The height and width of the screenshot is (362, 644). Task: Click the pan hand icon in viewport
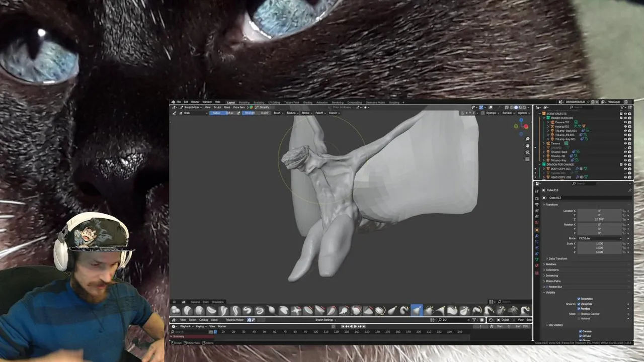click(527, 145)
